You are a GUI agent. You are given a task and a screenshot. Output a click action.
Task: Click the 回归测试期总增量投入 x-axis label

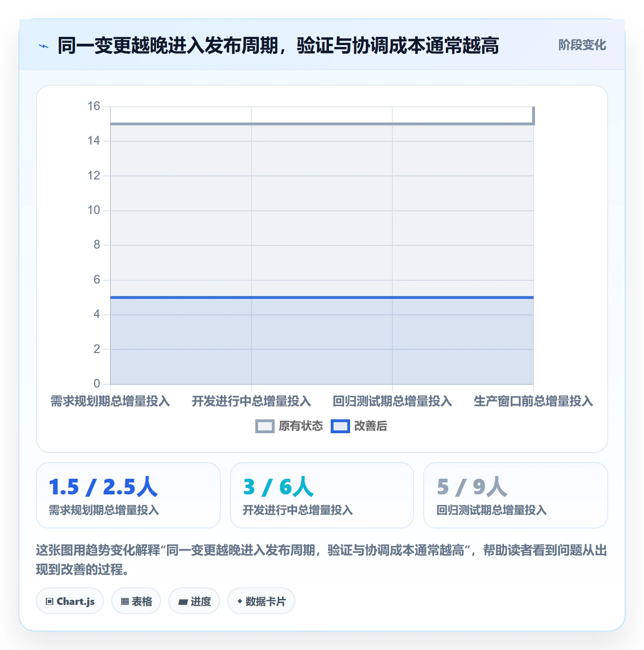(x=392, y=401)
